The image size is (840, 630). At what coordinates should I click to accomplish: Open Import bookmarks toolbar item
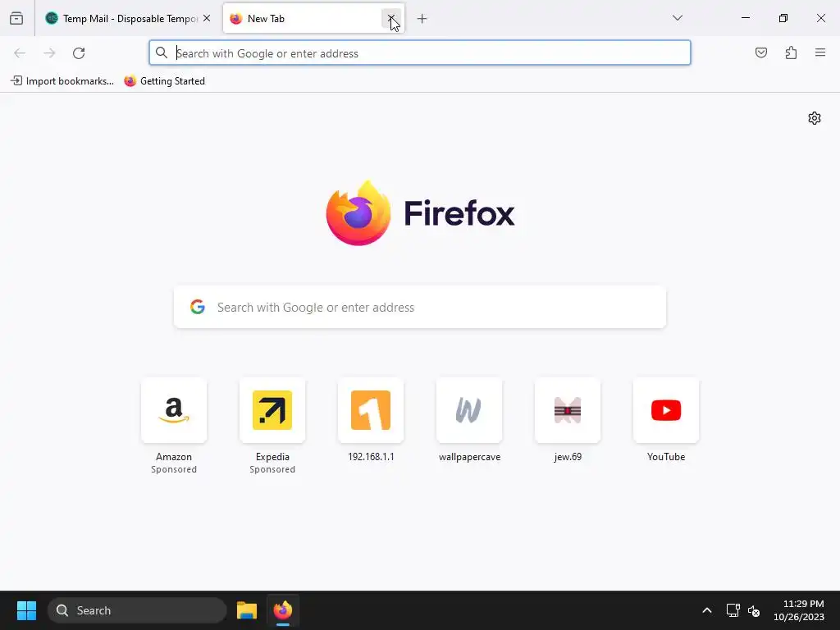62,81
